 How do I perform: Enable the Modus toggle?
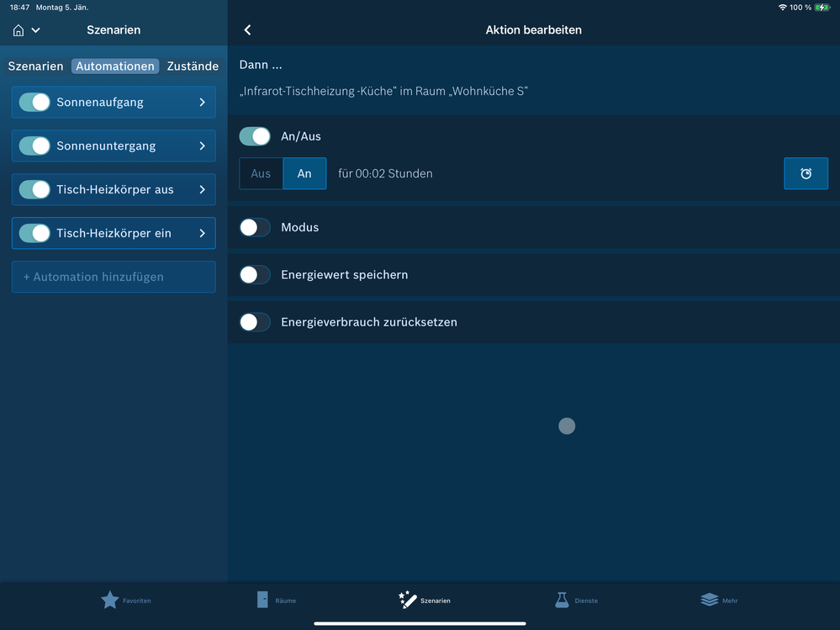[x=255, y=228]
